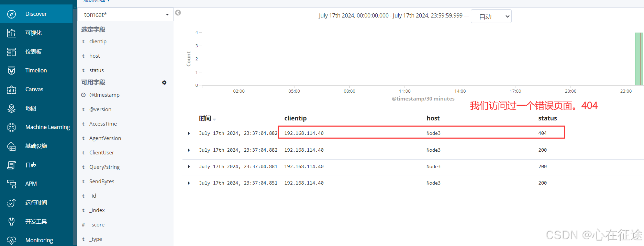Select the clientip selected field

98,42
